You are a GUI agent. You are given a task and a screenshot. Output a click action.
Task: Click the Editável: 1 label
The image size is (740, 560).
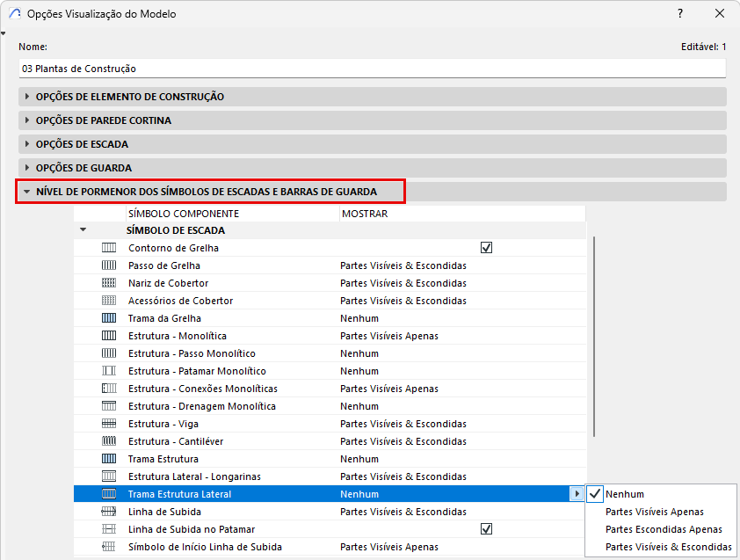(x=703, y=47)
